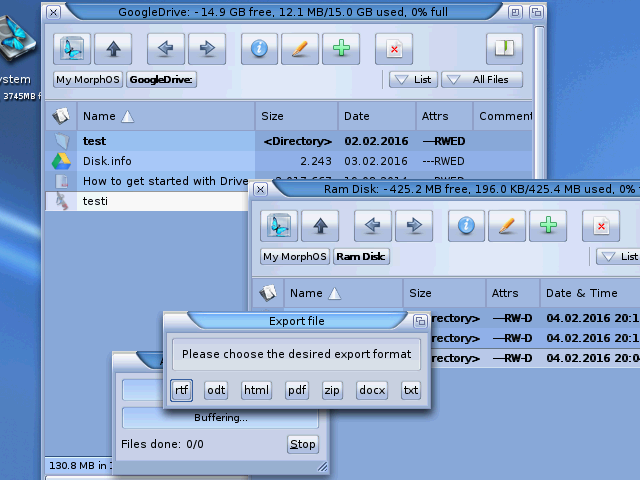640x480 pixels.
Task: Click the Date column header in GoogleDrive window
Action: pos(377,116)
